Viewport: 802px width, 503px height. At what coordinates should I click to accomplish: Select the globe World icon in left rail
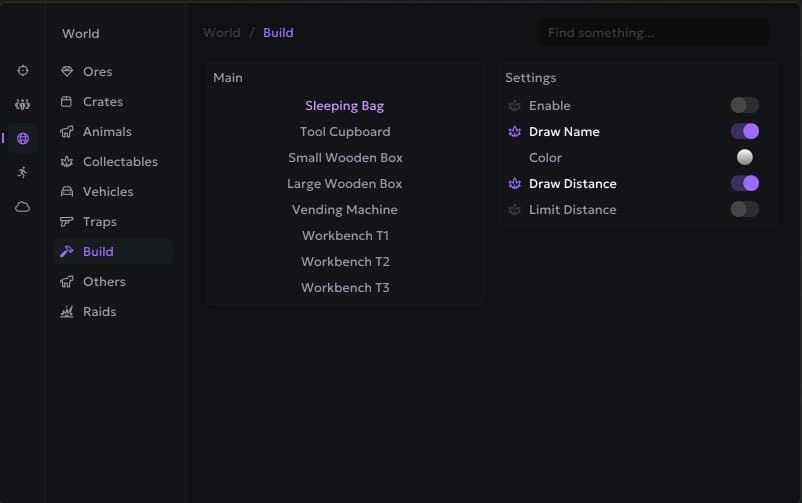click(x=23, y=138)
